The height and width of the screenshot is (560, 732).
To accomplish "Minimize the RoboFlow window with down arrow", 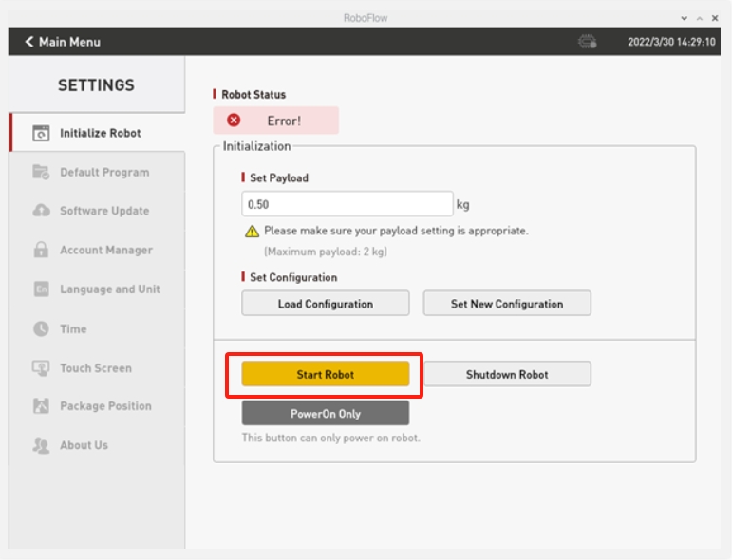I will (x=684, y=18).
